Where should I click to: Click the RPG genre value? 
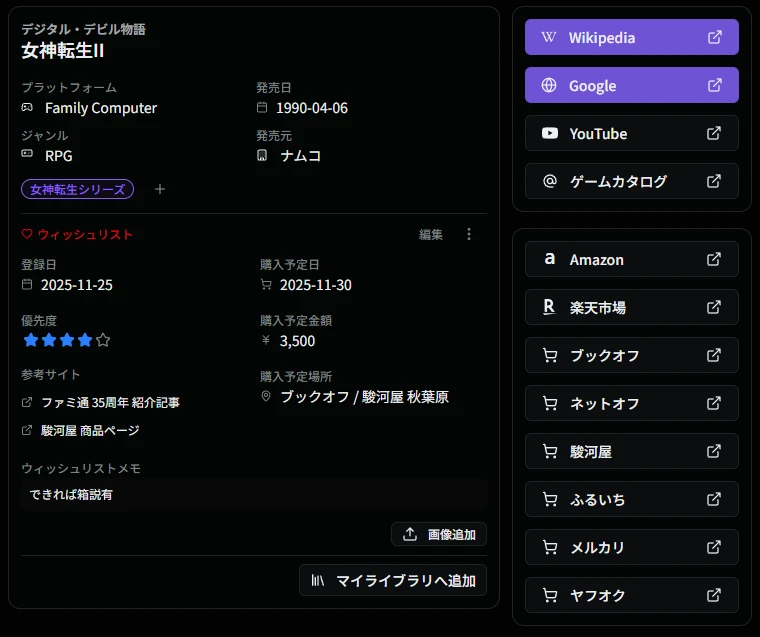pyautogui.click(x=59, y=156)
